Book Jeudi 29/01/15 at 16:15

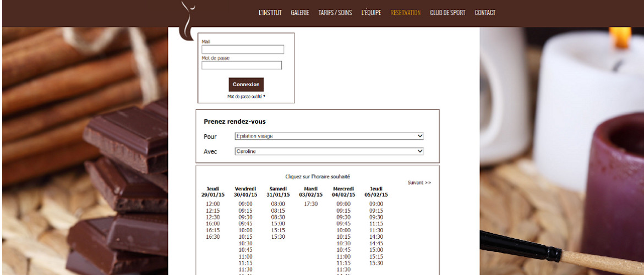tap(213, 230)
